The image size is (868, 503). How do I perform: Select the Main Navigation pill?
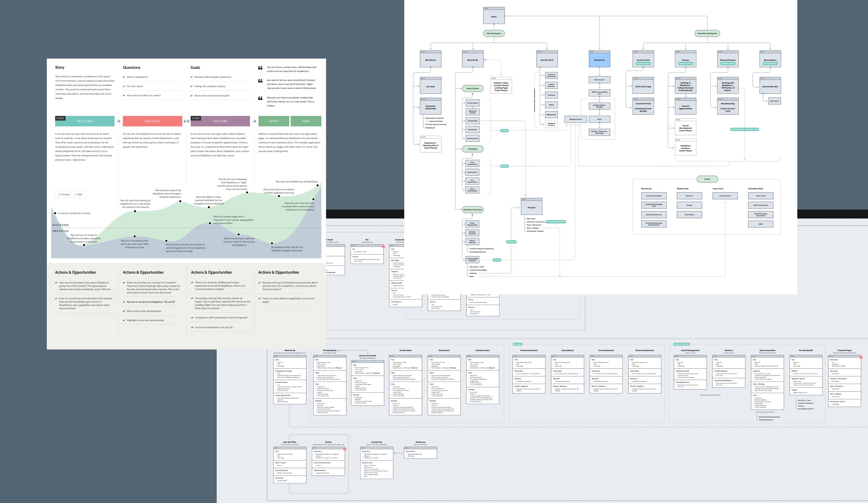(x=494, y=33)
